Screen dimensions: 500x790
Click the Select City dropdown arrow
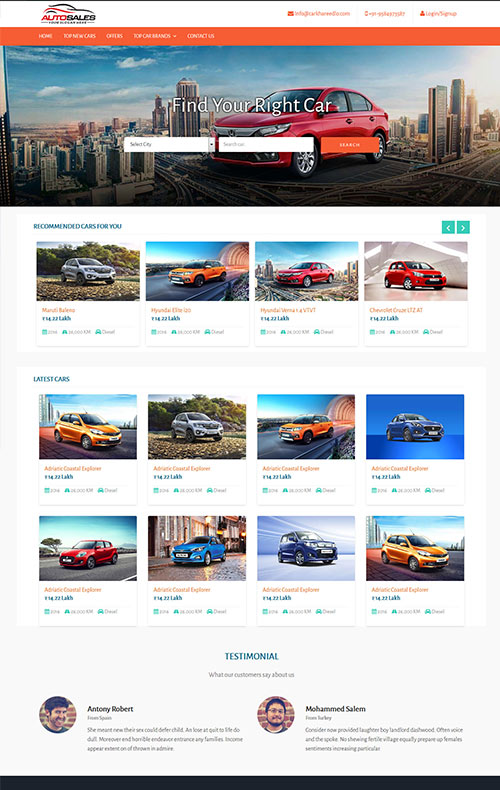[212, 145]
